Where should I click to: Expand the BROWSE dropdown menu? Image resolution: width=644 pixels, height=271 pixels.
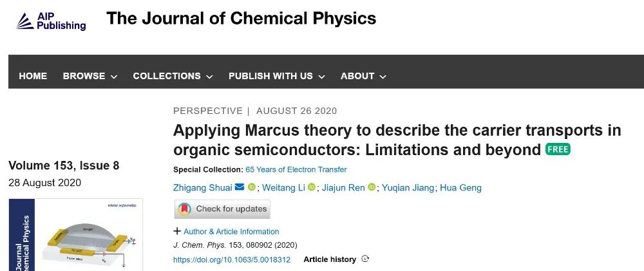point(90,76)
